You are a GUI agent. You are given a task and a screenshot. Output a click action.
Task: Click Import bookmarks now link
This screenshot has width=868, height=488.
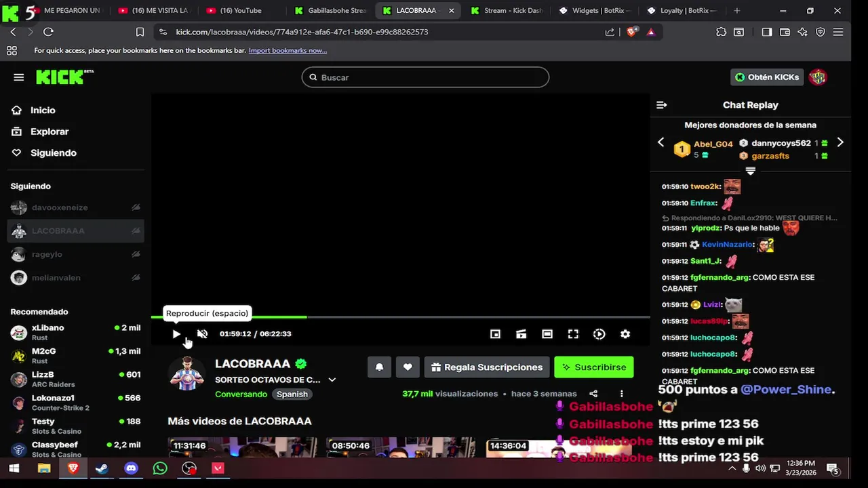288,51
